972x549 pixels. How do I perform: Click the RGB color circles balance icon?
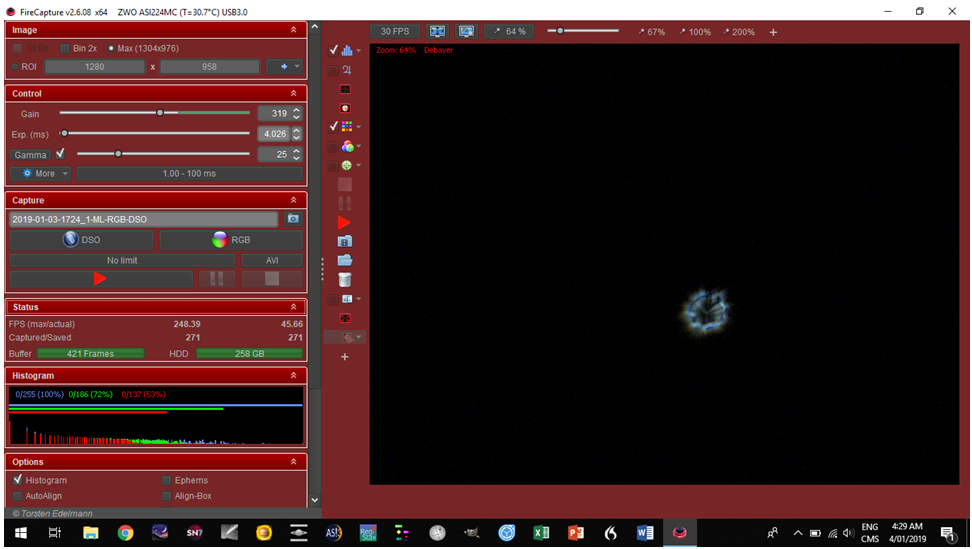(x=347, y=146)
